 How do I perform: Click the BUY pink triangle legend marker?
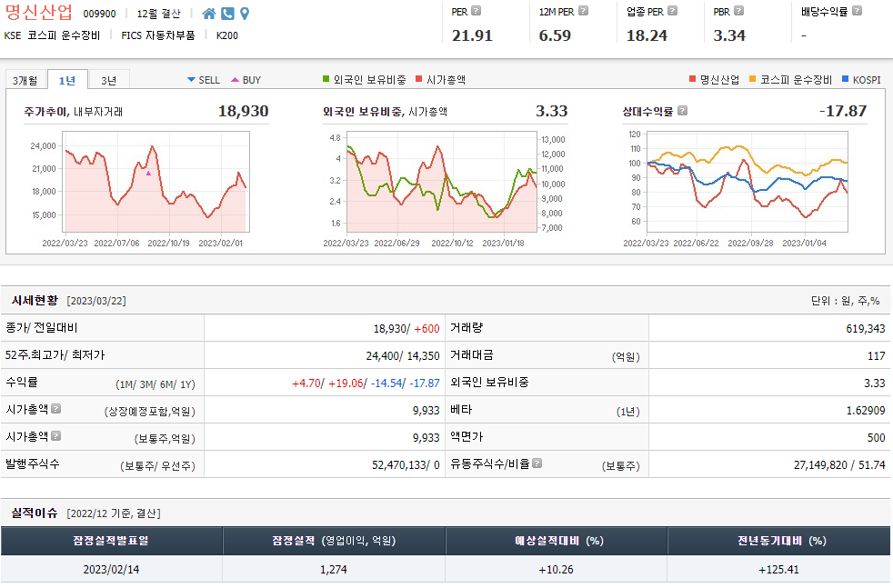point(235,80)
